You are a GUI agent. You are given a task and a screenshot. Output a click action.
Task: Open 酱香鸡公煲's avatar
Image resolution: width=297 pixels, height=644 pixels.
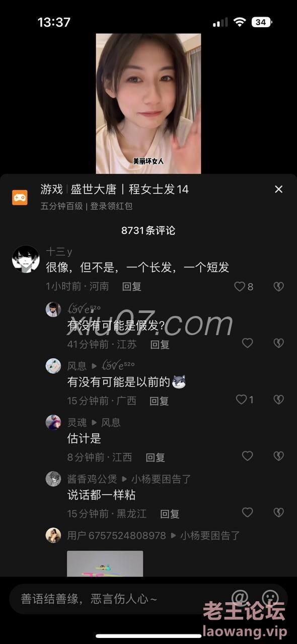pos(53,478)
